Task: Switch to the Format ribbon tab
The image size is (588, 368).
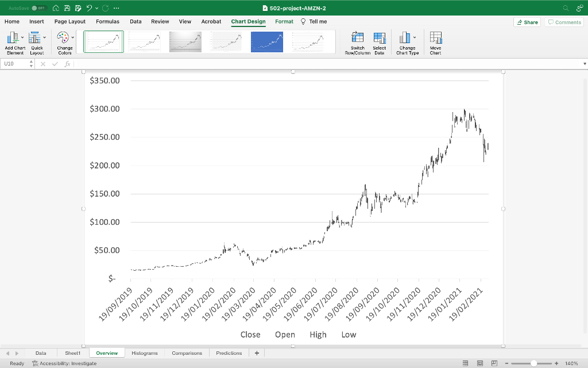Action: click(284, 21)
